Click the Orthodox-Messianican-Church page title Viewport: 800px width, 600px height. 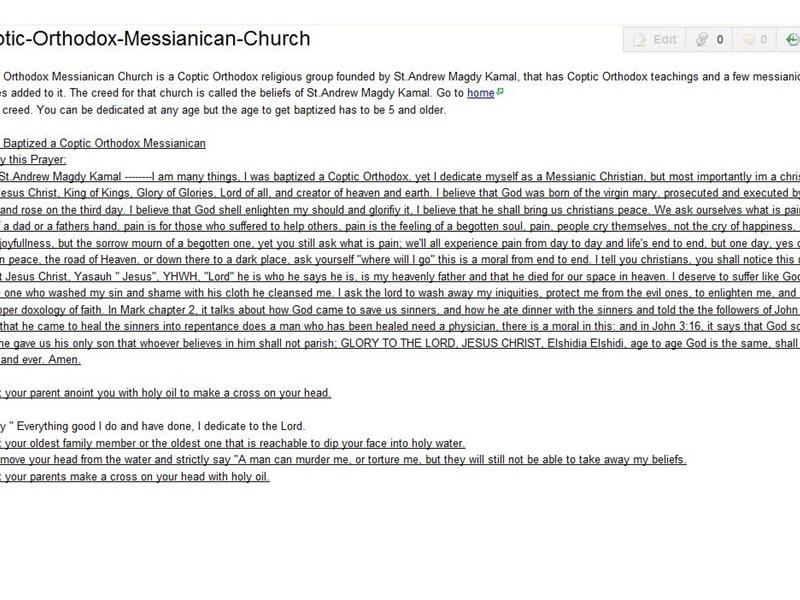tap(155, 38)
